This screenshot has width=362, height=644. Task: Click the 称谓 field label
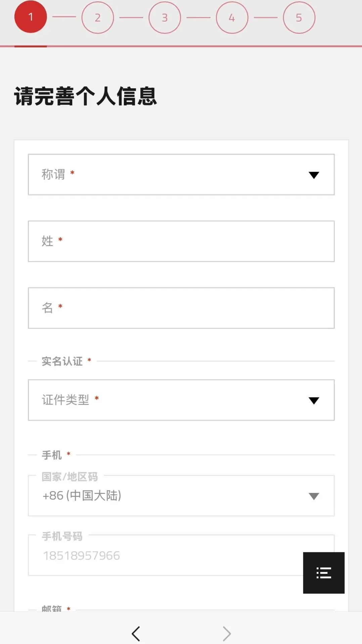[53, 174]
